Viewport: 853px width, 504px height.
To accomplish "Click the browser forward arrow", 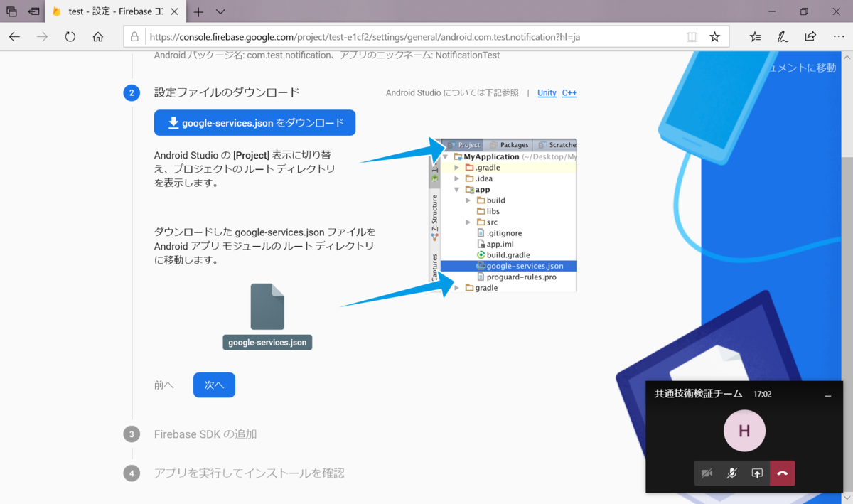I will pyautogui.click(x=42, y=37).
